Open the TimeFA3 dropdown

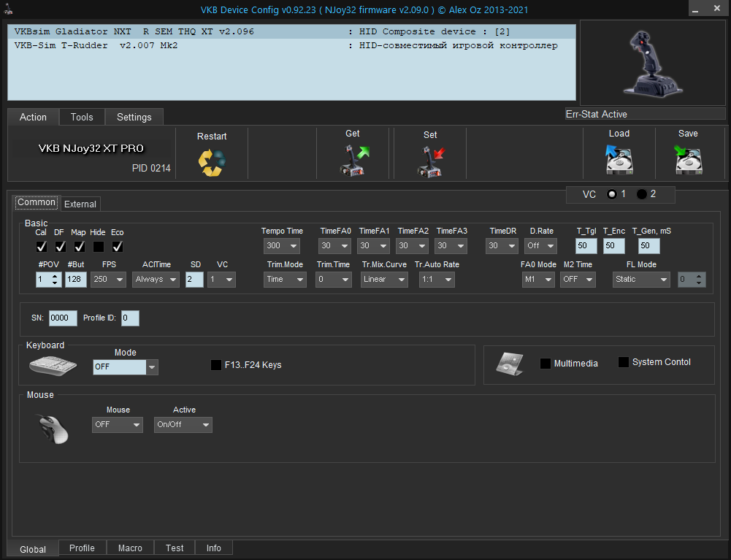pyautogui.click(x=451, y=246)
